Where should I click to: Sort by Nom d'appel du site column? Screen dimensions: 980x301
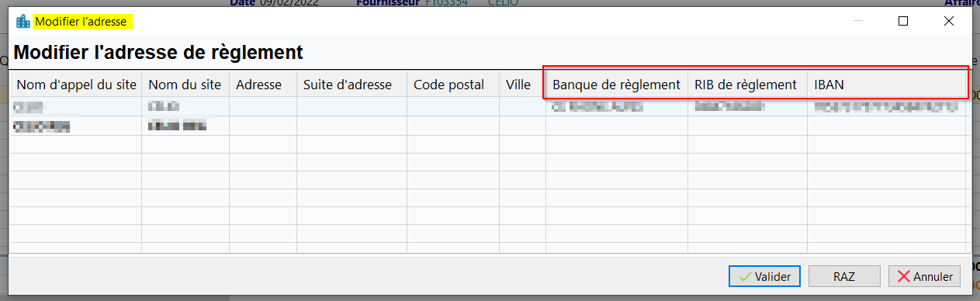[76, 85]
